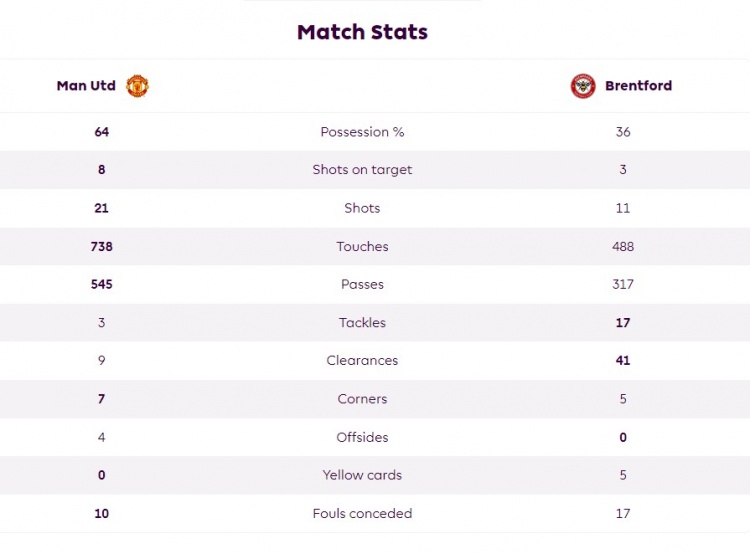This screenshot has height=554, width=750.
Task: Click the Fouls conceded stat label
Action: pos(362,513)
